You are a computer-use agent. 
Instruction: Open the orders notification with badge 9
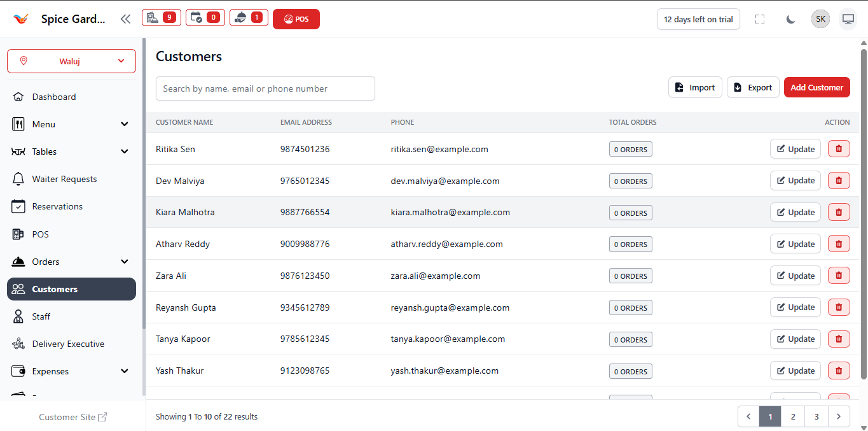161,17
